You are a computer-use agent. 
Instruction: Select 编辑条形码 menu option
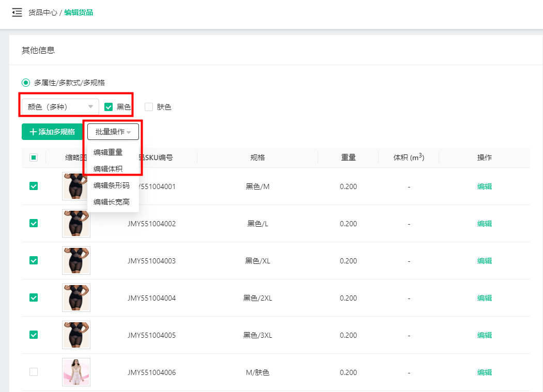112,185
